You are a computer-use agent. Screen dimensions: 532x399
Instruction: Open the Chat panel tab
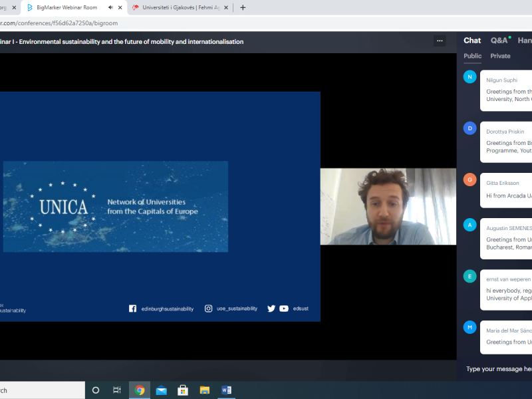coord(472,41)
